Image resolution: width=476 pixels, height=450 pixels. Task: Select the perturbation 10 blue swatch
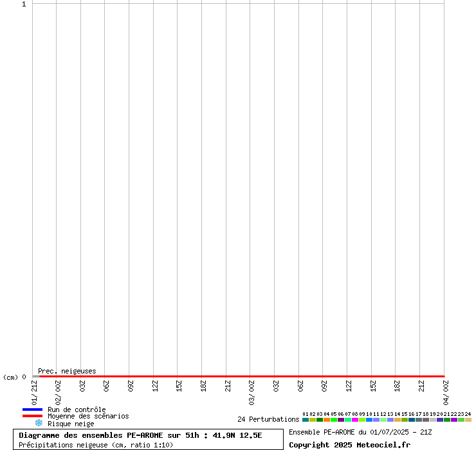(x=369, y=420)
